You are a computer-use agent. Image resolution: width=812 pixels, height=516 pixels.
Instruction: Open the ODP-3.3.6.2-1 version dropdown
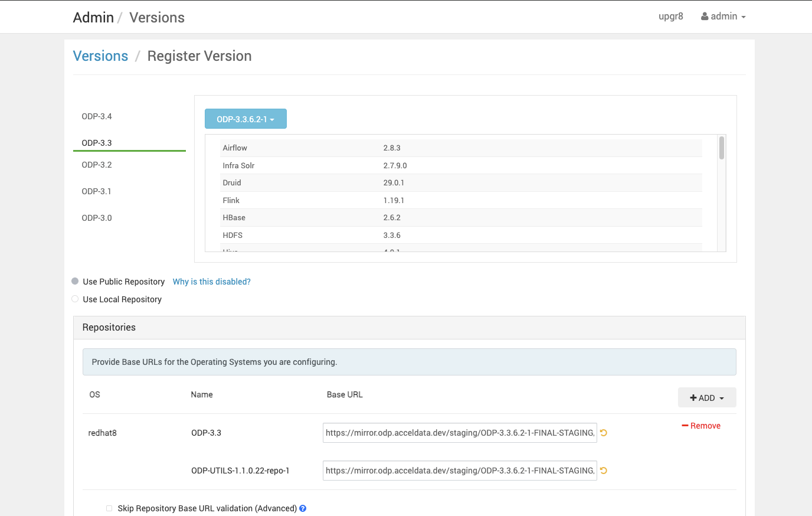245,119
